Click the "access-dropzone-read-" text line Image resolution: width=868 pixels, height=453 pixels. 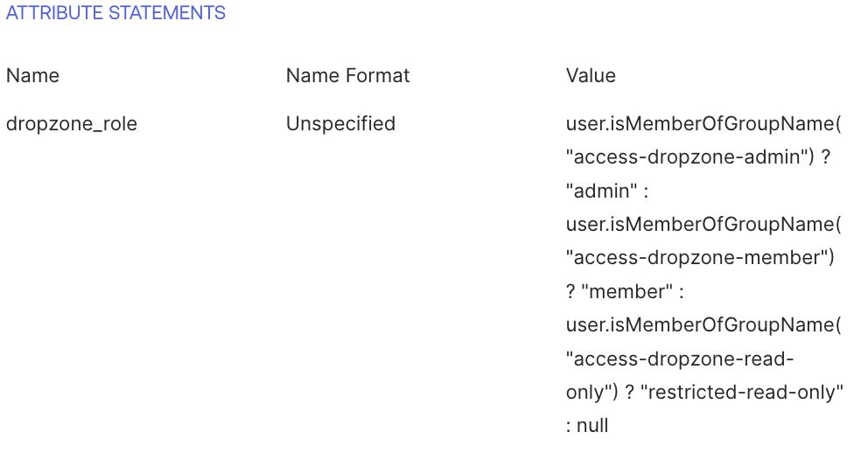coord(680,359)
